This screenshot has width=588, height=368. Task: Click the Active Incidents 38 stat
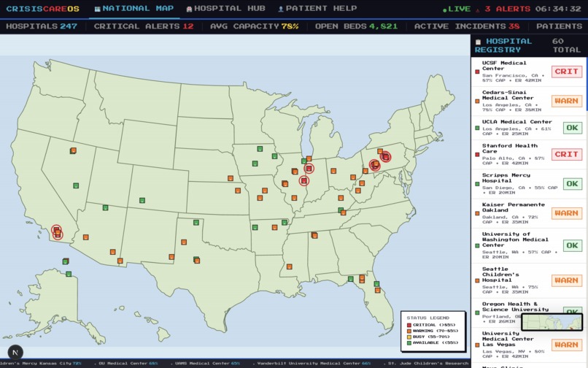click(467, 26)
